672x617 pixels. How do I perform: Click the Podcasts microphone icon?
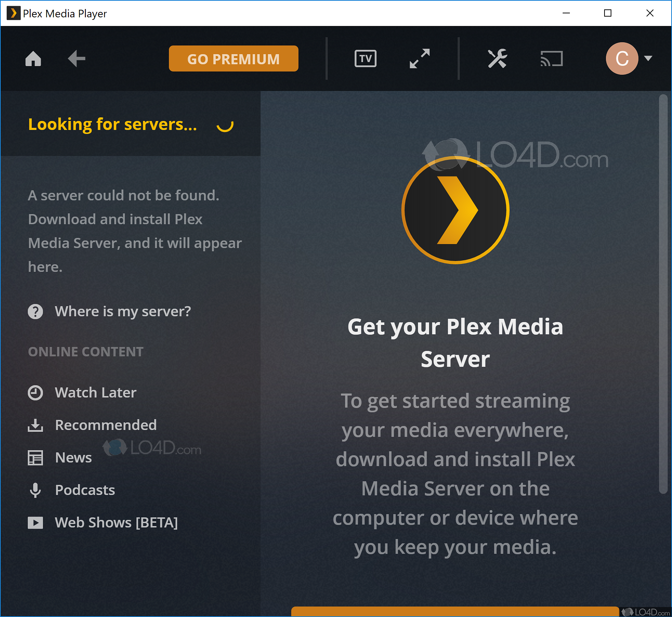click(35, 490)
